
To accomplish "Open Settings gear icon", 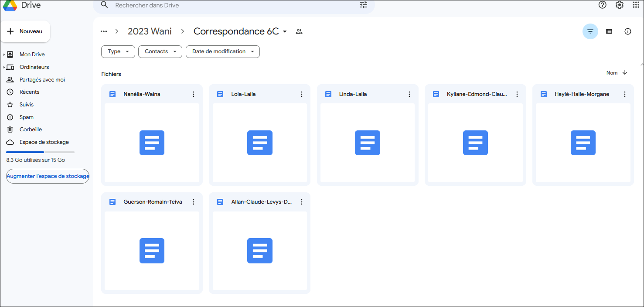I will coord(619,5).
